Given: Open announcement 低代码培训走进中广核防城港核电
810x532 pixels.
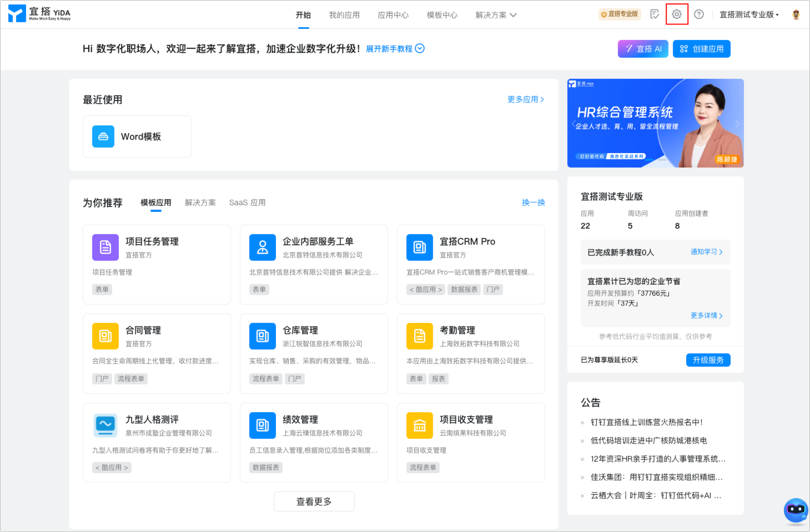Looking at the screenshot, I should coord(649,440).
